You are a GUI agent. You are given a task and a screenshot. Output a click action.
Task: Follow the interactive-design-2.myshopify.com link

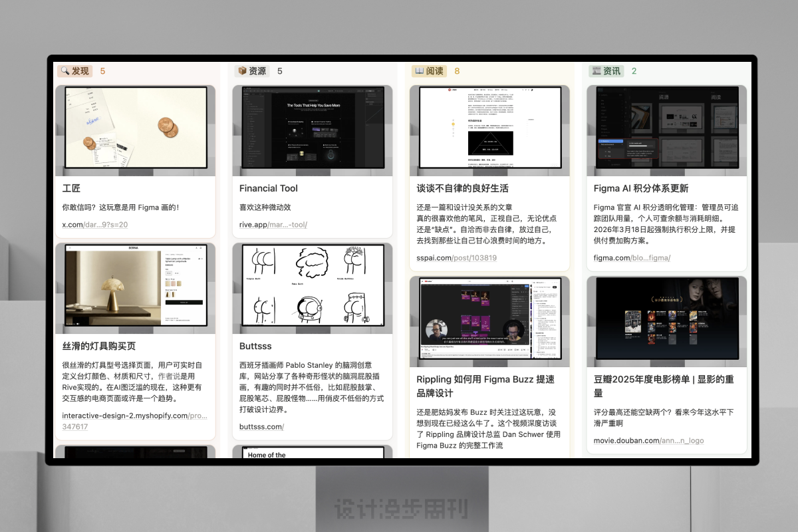click(135, 421)
